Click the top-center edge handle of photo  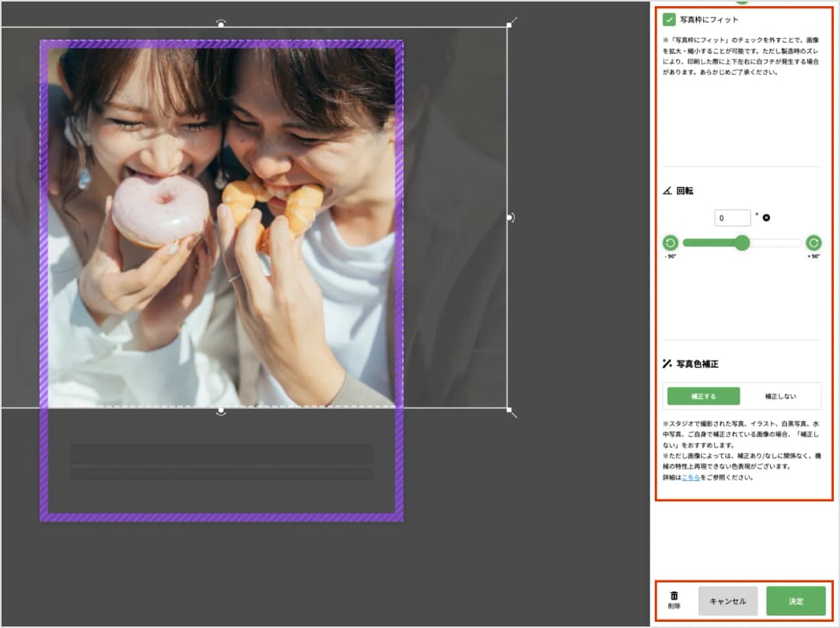coord(221,25)
